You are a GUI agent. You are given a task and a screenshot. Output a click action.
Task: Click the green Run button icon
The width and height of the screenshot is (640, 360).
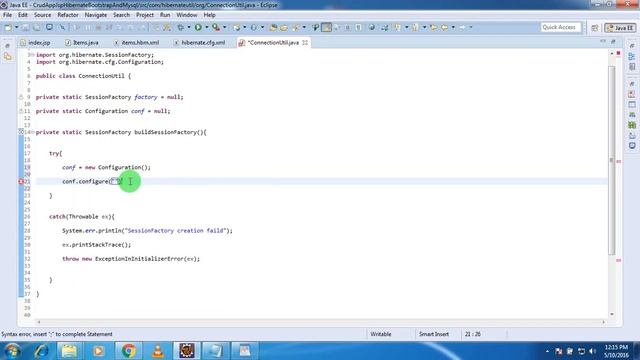[x=198, y=27]
